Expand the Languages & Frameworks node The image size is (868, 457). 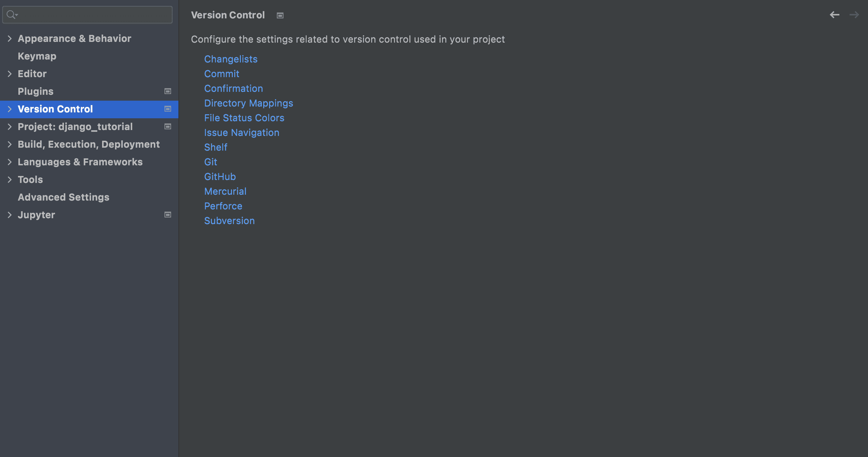[10, 162]
